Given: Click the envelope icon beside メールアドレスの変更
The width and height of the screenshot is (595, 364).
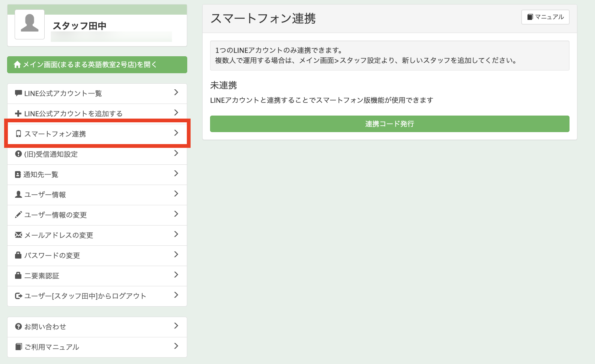Looking at the screenshot, I should coord(18,235).
